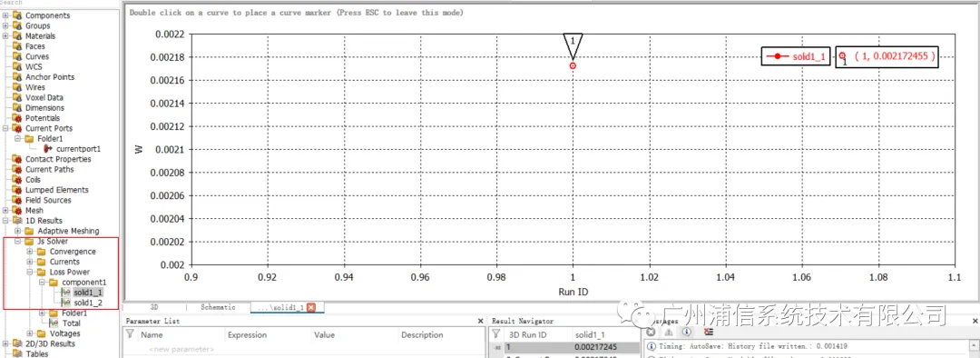Image resolution: width=980 pixels, height=358 pixels.
Task: Expand the Convergence folder
Action: tap(30, 252)
